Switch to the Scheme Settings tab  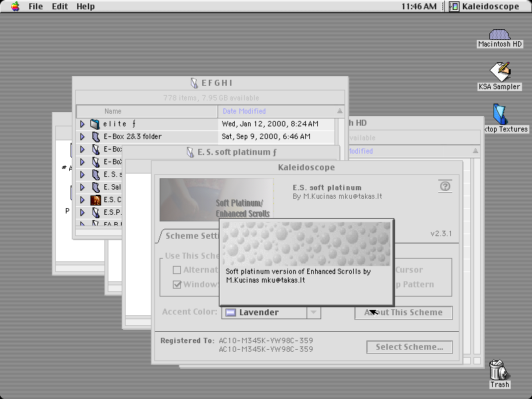pos(192,236)
